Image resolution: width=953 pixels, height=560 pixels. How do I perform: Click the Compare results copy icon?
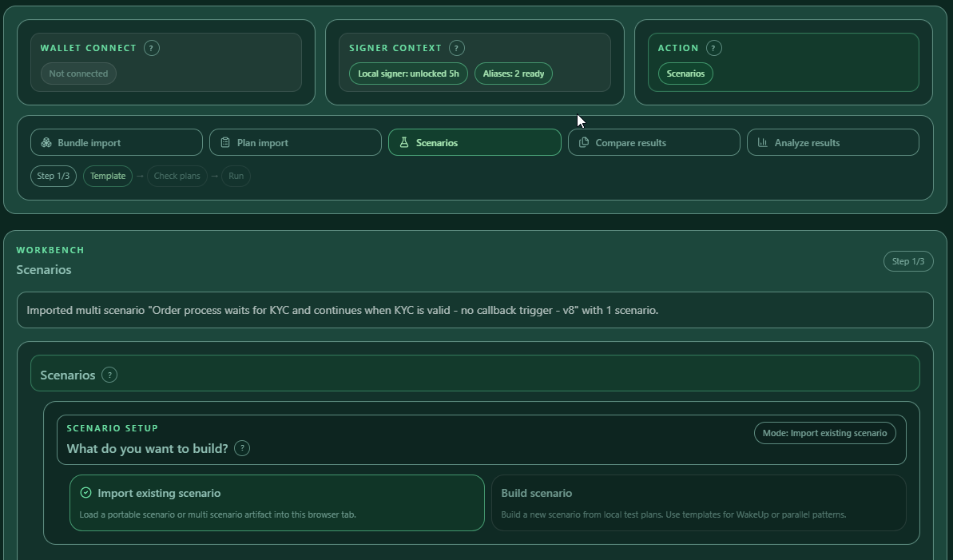584,142
